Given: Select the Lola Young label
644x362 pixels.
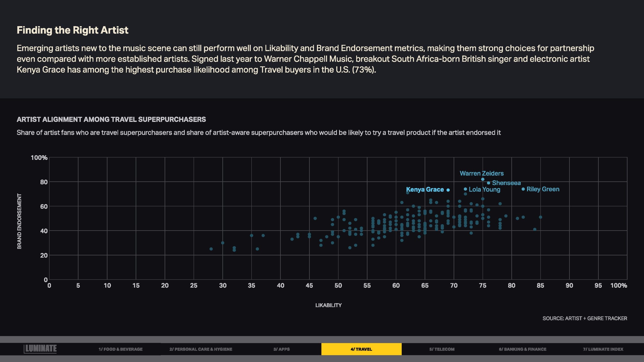Looking at the screenshot, I should [485, 190].
